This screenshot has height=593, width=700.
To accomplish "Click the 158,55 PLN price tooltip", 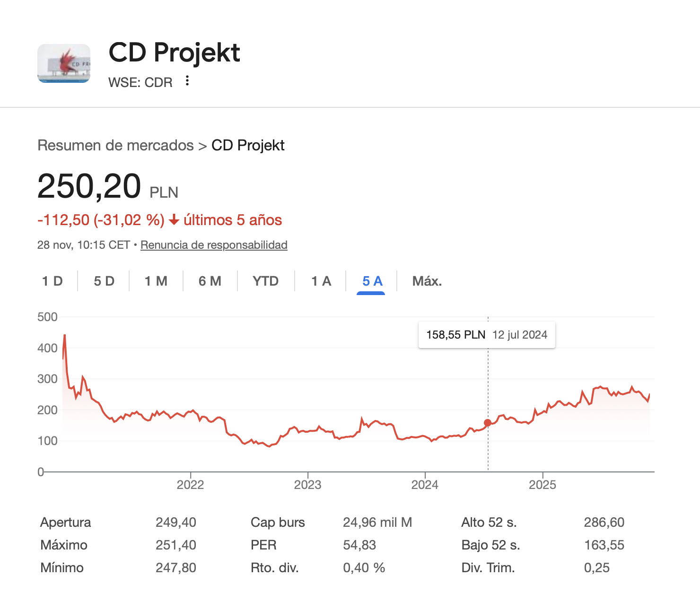I will coord(487,335).
